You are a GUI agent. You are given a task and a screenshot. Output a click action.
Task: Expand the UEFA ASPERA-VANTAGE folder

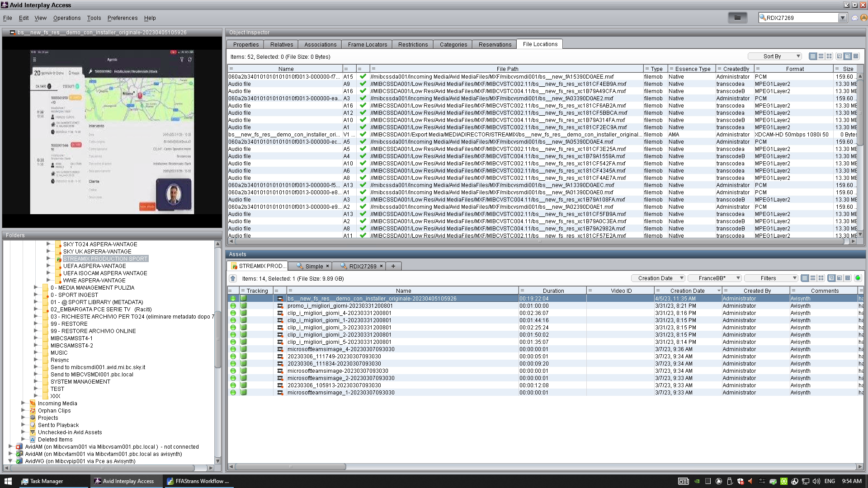point(47,266)
